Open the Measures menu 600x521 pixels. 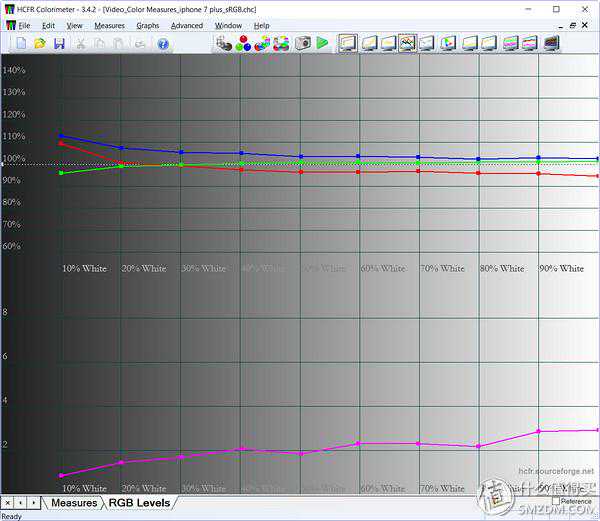(x=109, y=25)
